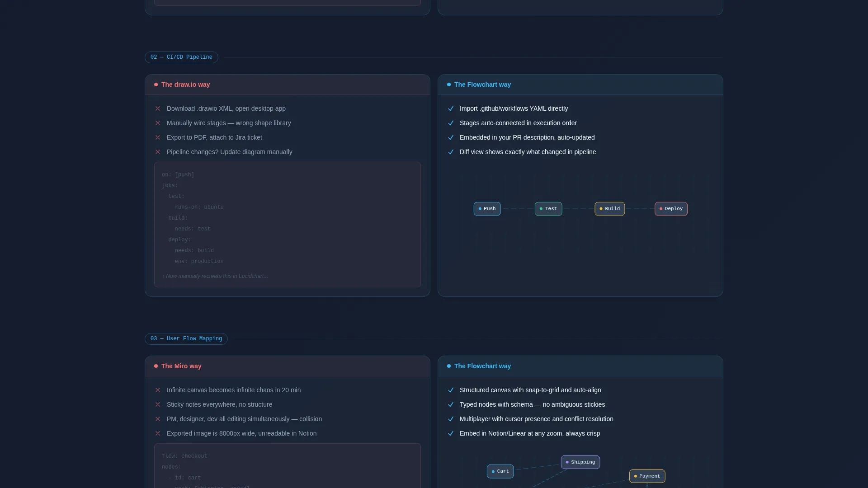The width and height of the screenshot is (868, 488).
Task: Click 'The Flowchart way' heading in User Flow section
Action: pyautogui.click(x=482, y=366)
